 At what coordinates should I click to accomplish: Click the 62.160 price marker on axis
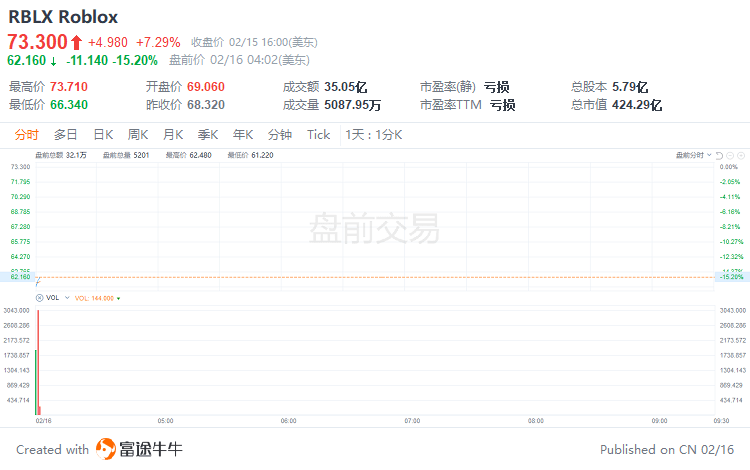click(x=20, y=276)
